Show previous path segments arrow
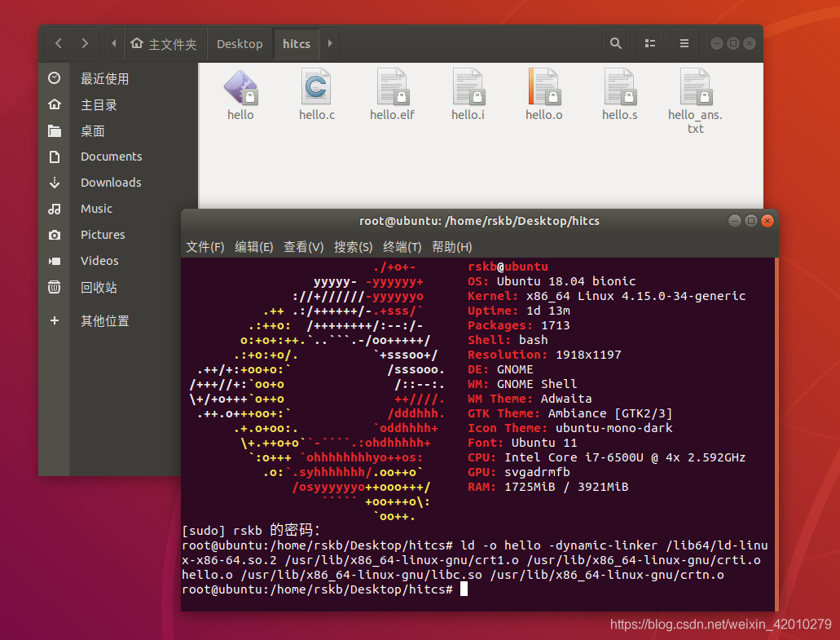 113,43
